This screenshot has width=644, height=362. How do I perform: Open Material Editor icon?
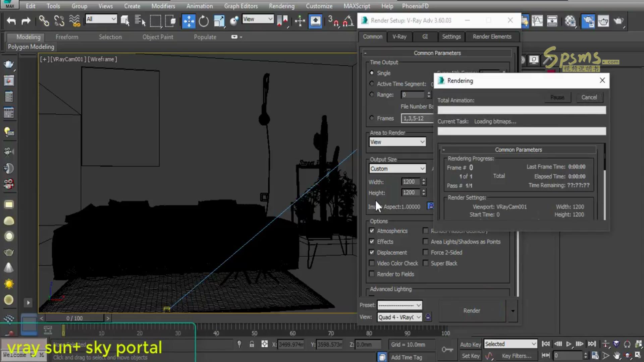570,21
